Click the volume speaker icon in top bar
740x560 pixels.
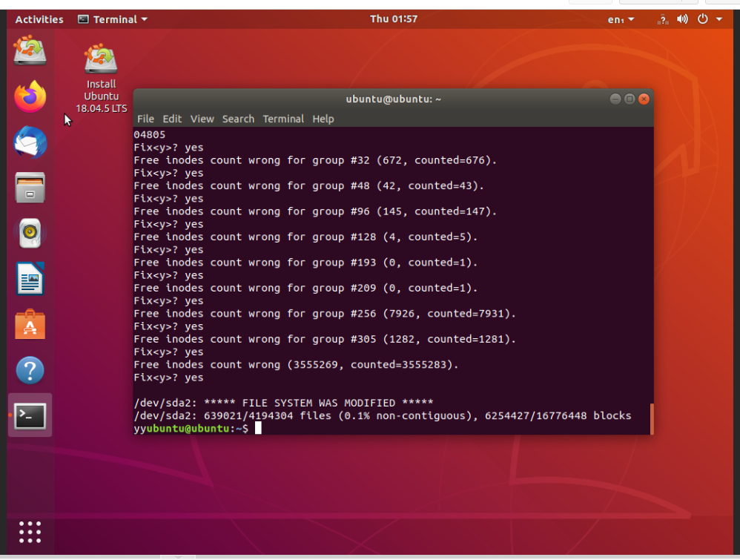[x=682, y=19]
